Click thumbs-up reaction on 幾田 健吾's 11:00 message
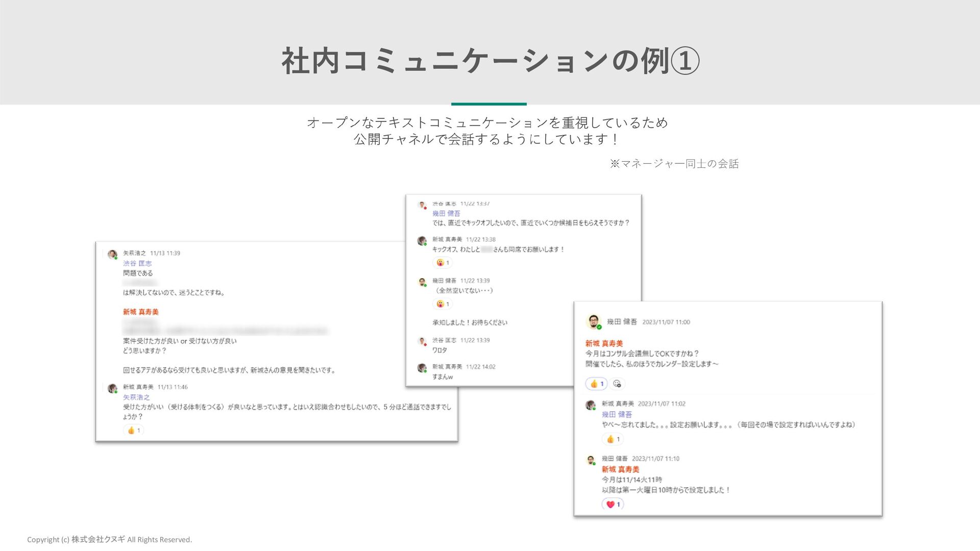 click(x=596, y=384)
